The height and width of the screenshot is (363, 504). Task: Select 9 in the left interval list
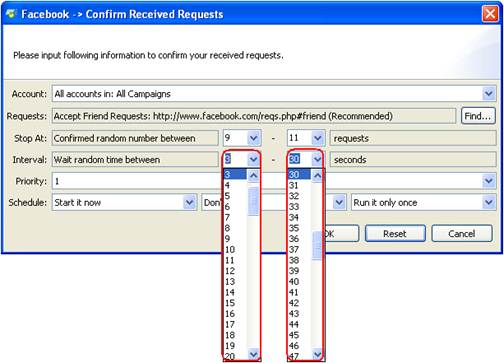(x=235, y=239)
